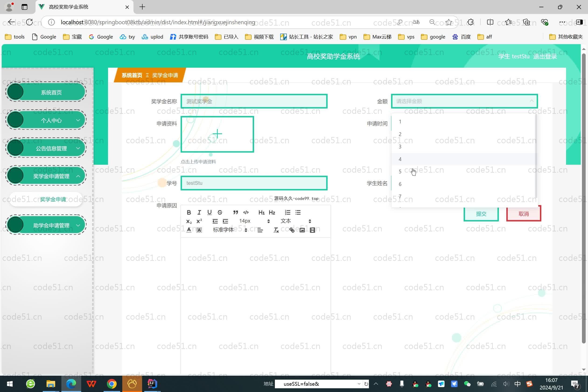Image resolution: width=588 pixels, height=392 pixels.
Task: Open IntelliJ IDEA from the taskbar
Action: pyautogui.click(x=152, y=384)
